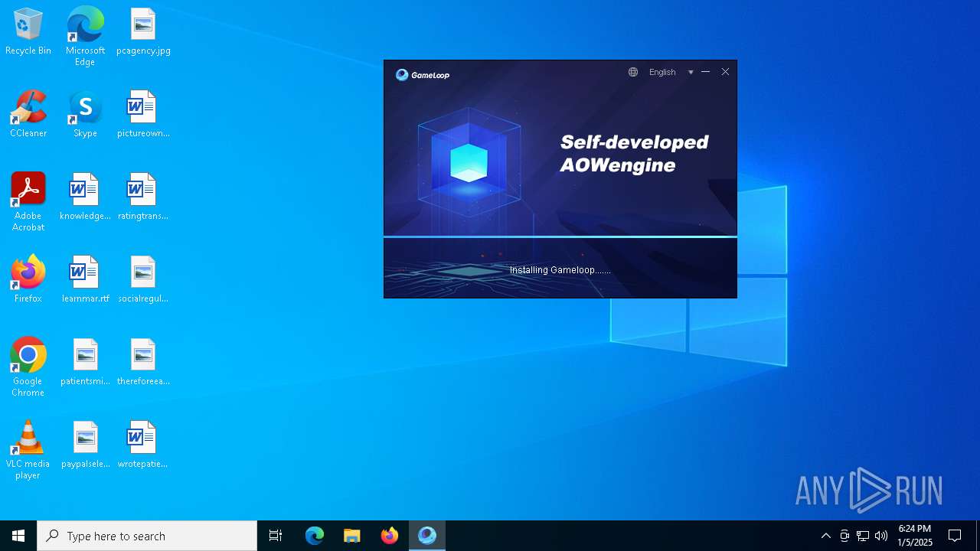
Task: Open the volume speaker tray icon
Action: tap(881, 536)
